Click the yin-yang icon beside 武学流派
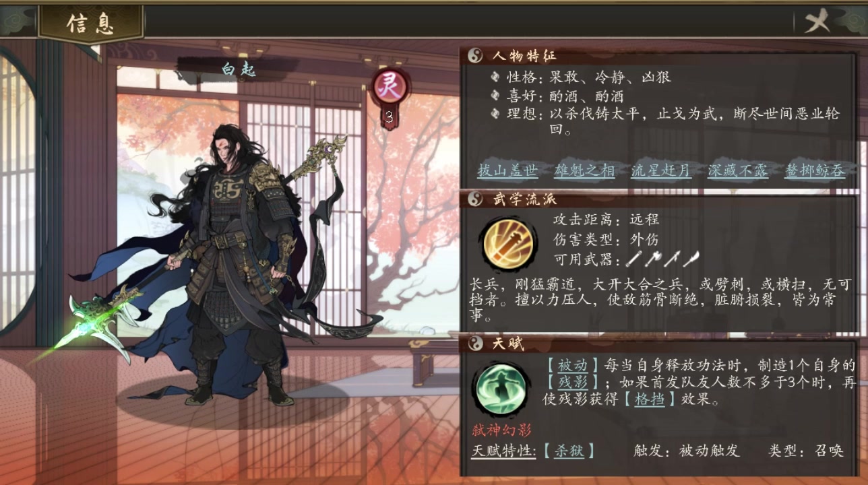This screenshot has height=485, width=868. (476, 199)
